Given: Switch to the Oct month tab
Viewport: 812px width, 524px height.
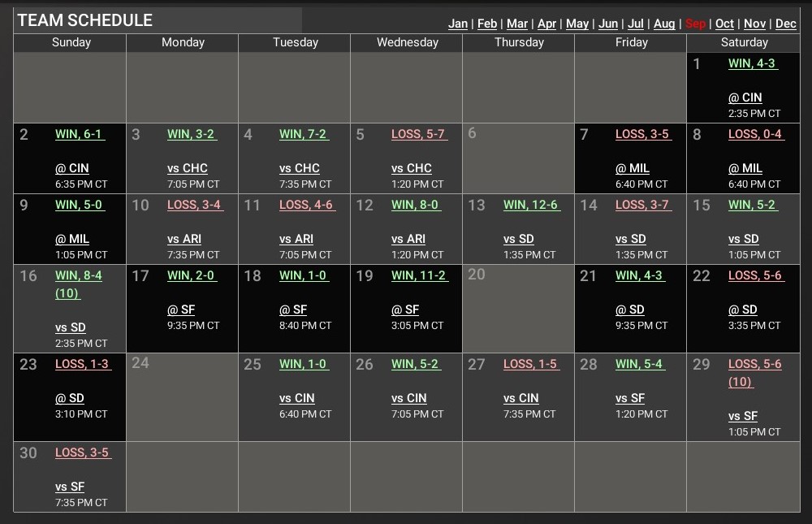Looking at the screenshot, I should [724, 24].
